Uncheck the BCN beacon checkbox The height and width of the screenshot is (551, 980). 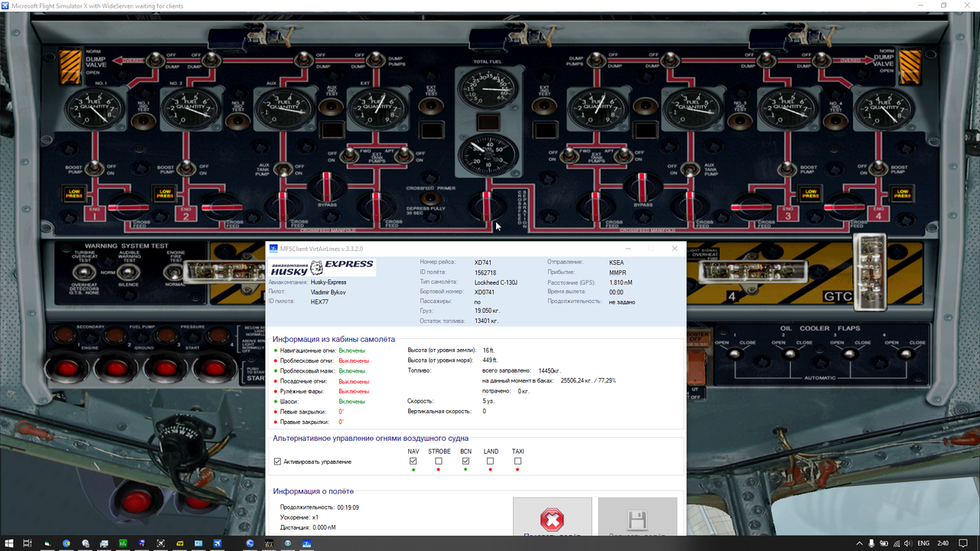(465, 461)
